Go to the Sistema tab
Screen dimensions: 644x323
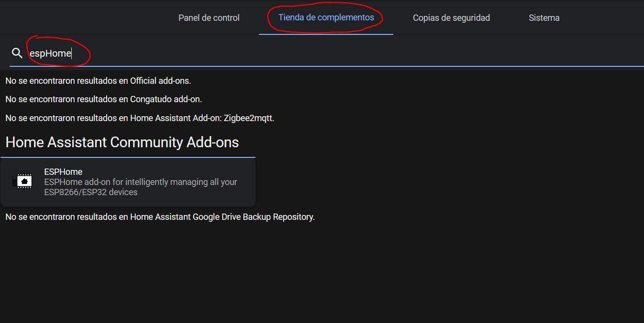click(544, 18)
